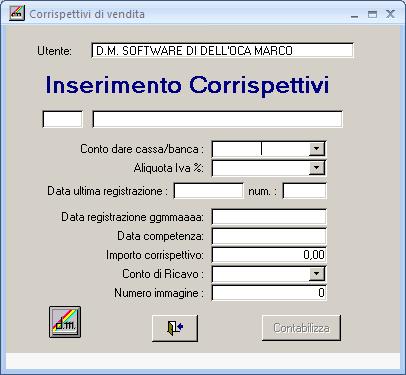This screenshot has height=375, width=406.
Task: Focus the Data ultima registrazione field
Action: 209,191
